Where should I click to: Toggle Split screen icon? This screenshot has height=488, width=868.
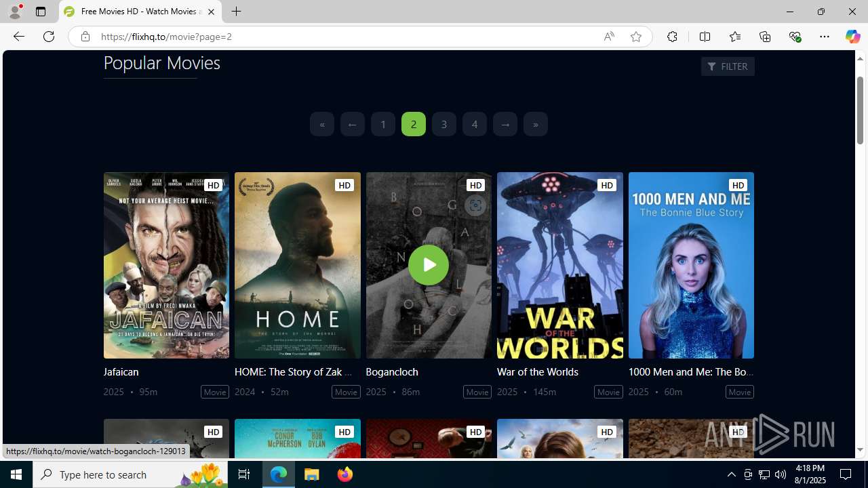click(x=705, y=37)
